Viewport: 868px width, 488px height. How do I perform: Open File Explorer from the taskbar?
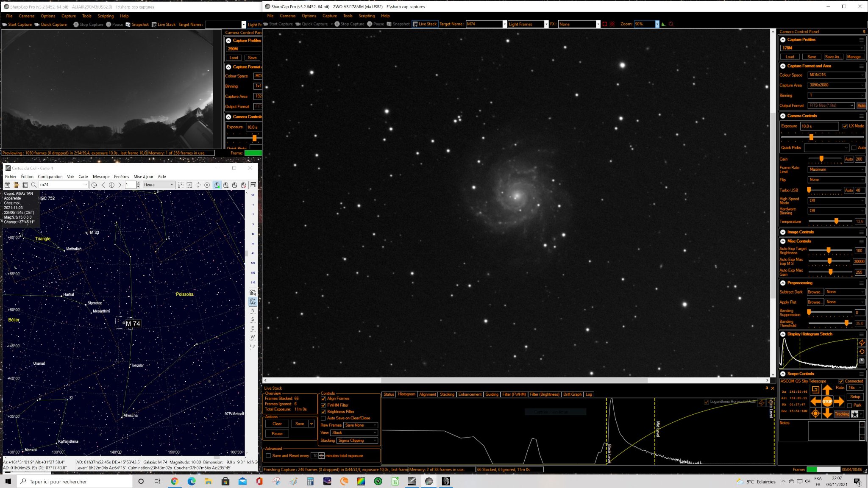208,481
